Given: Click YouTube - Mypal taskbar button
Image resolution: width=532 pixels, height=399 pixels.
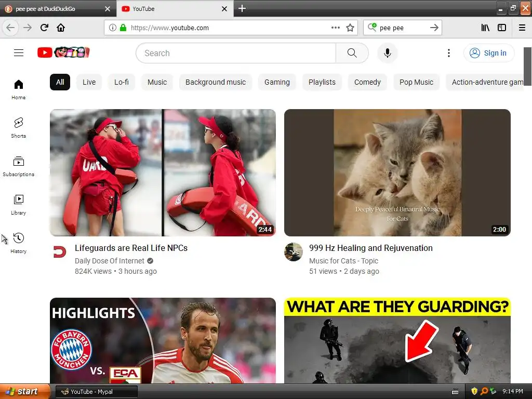Looking at the screenshot, I should click(x=96, y=392).
